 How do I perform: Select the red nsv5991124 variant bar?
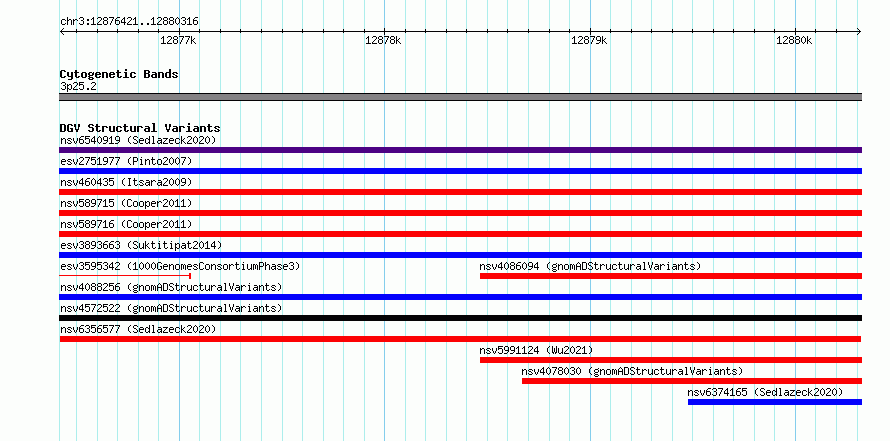pyautogui.click(x=671, y=360)
